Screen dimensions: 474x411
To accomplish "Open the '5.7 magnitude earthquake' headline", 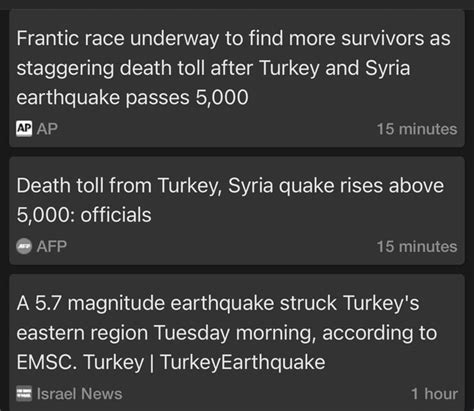I will 227,332.
